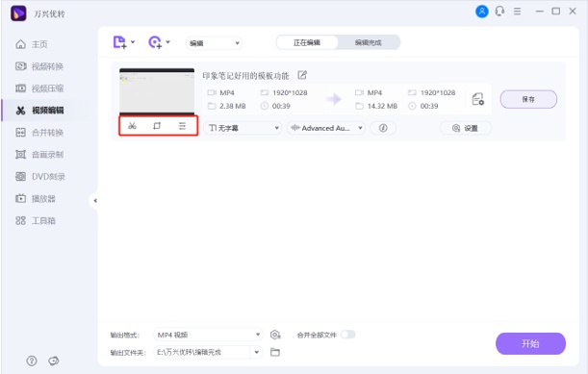Click the scissors trim icon

(x=132, y=126)
